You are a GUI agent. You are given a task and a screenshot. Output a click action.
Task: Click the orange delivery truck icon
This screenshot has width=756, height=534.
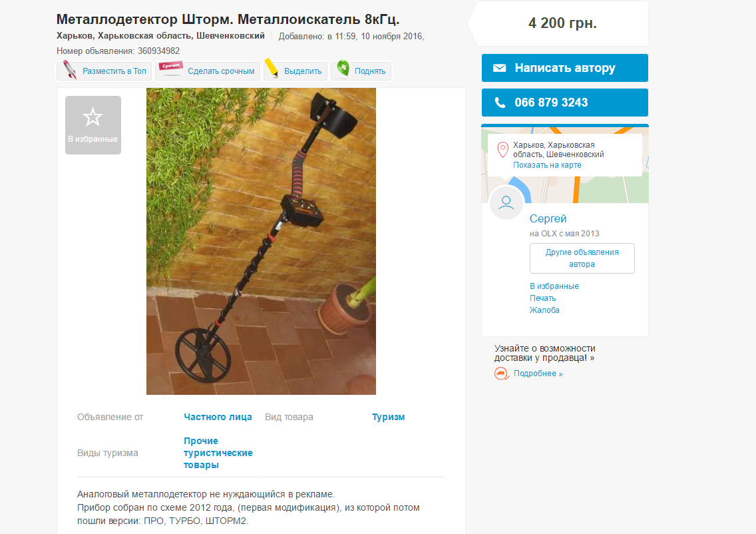point(501,374)
